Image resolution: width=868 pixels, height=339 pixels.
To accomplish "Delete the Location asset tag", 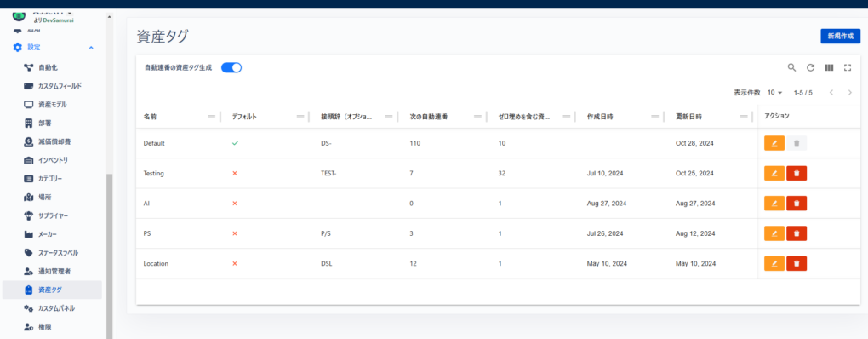I will (797, 264).
